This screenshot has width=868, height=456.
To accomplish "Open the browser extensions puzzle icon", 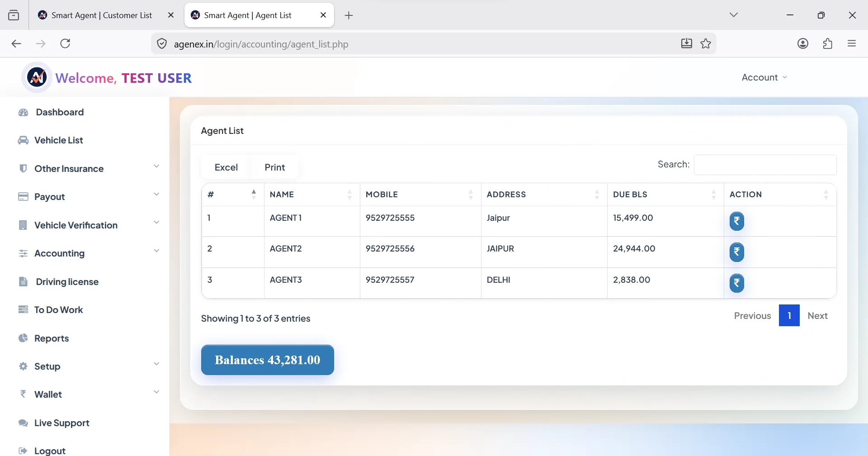I will click(828, 43).
